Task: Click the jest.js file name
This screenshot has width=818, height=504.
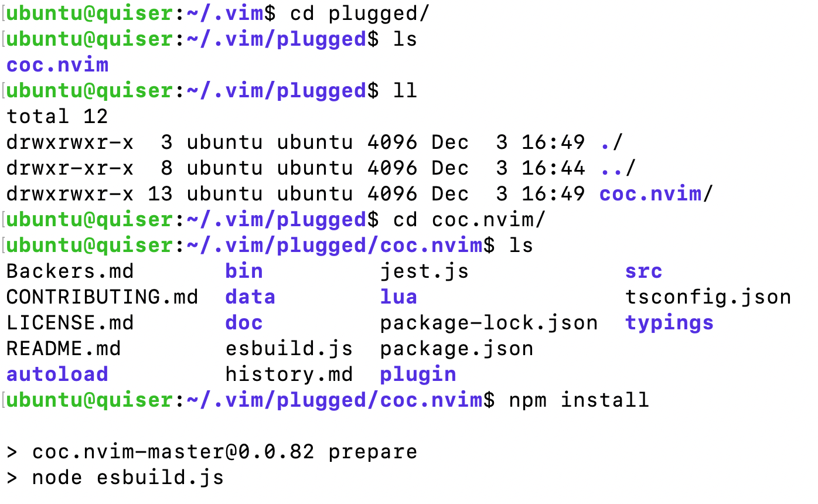Action: (424, 271)
